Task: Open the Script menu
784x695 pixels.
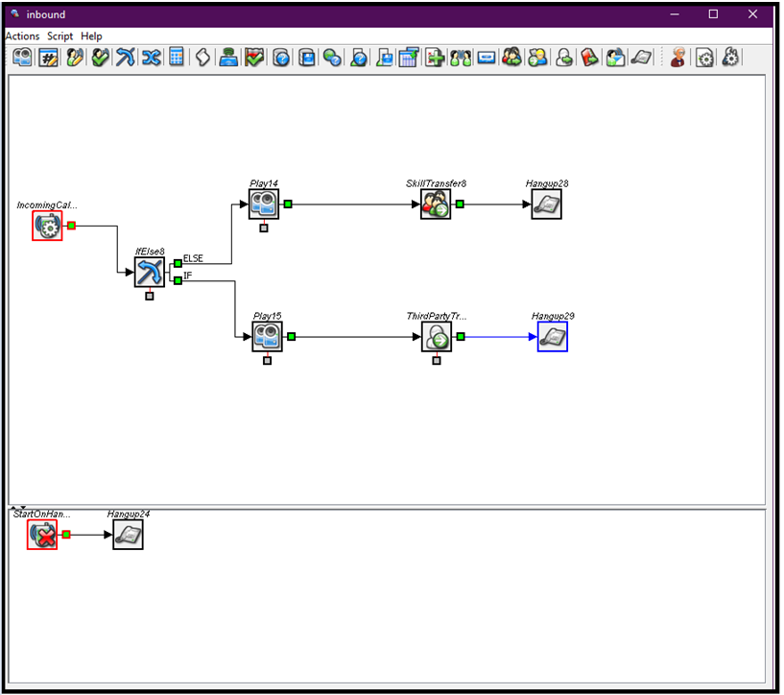Action: [x=60, y=36]
